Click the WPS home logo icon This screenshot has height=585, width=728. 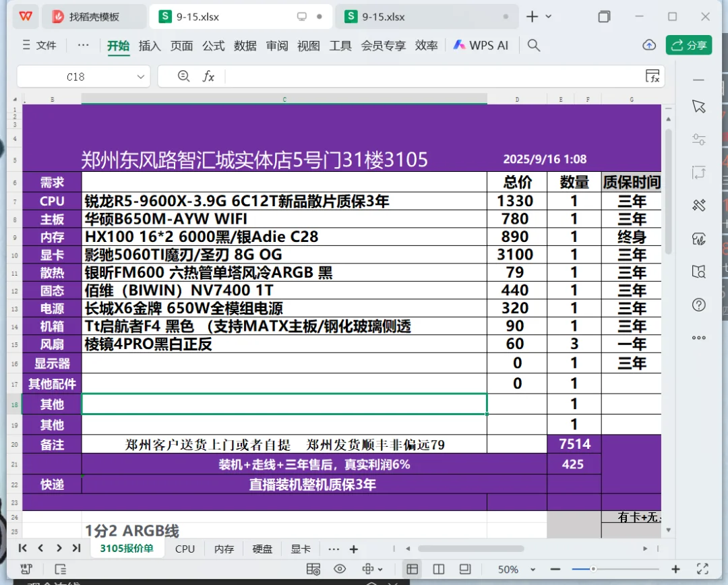[26, 17]
